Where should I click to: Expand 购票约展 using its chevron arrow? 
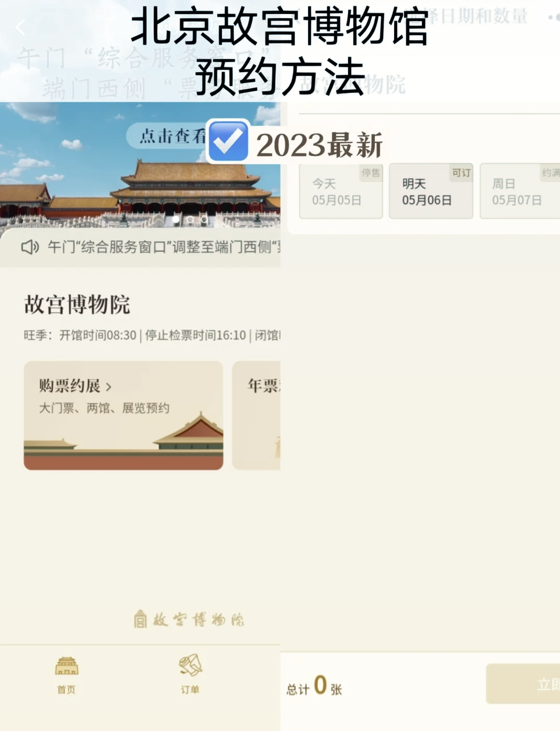click(108, 387)
